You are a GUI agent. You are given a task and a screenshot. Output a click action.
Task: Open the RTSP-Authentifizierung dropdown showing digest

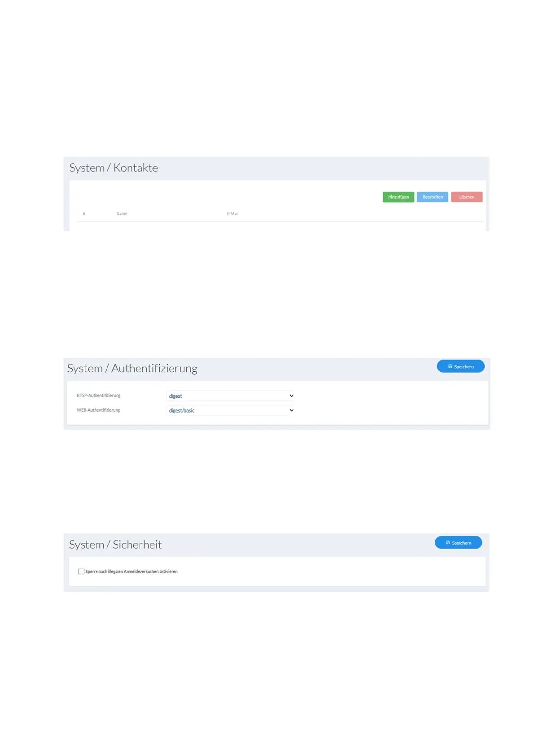(229, 396)
